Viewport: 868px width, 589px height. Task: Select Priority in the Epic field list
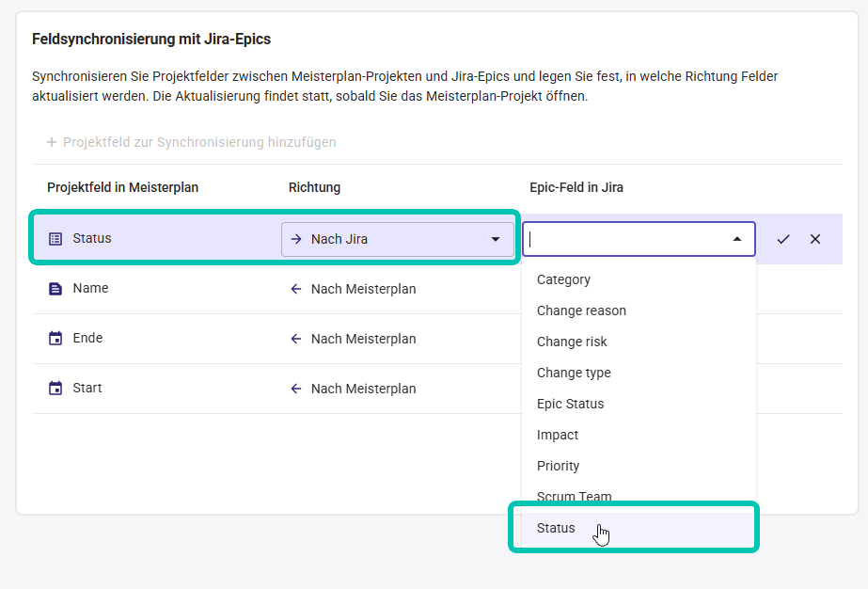(x=639, y=466)
